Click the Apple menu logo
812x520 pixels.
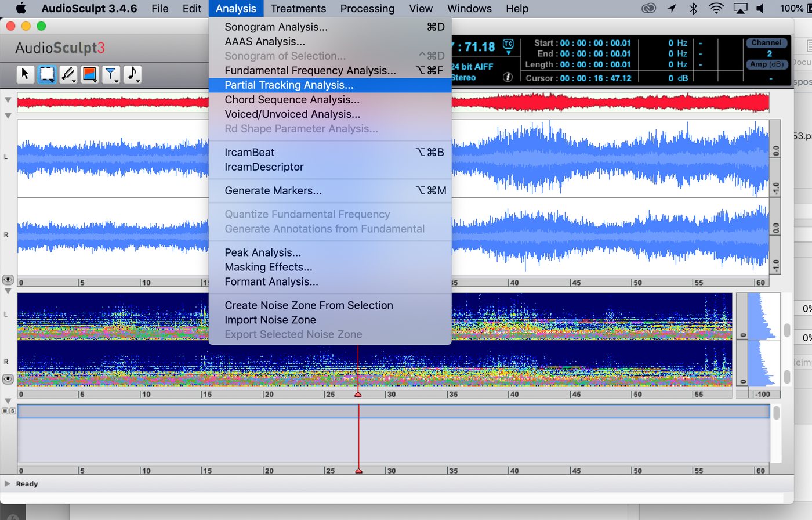click(x=21, y=8)
